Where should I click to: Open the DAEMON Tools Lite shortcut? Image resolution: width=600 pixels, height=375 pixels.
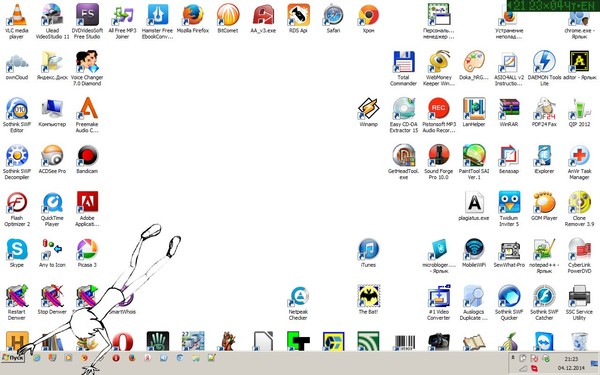(x=544, y=68)
